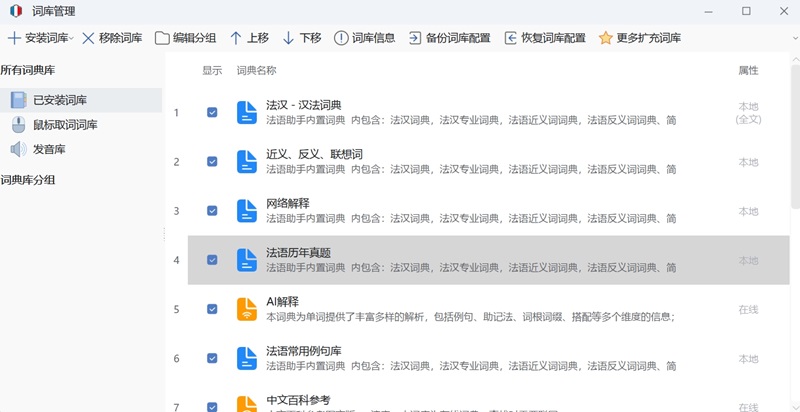This screenshot has height=412, width=800.
Task: Click the 安装词库 plus icon
Action: (x=14, y=38)
